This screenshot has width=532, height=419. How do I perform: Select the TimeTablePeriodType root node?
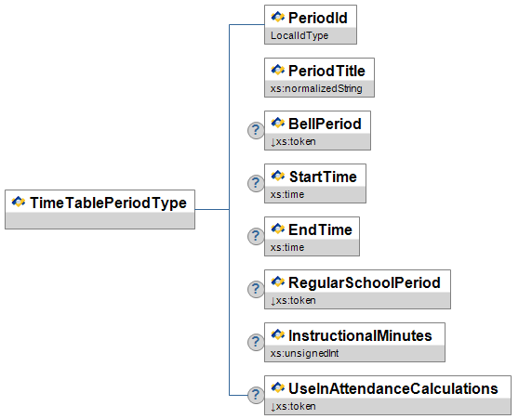pos(100,209)
